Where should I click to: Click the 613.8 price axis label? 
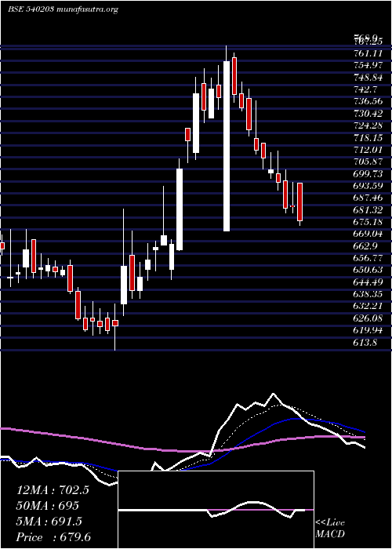coord(365,342)
